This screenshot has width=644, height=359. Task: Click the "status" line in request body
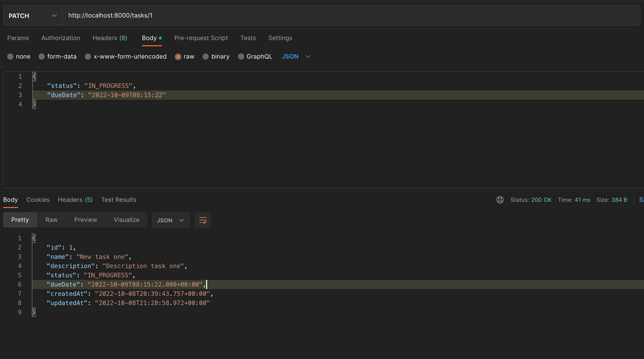pos(91,86)
